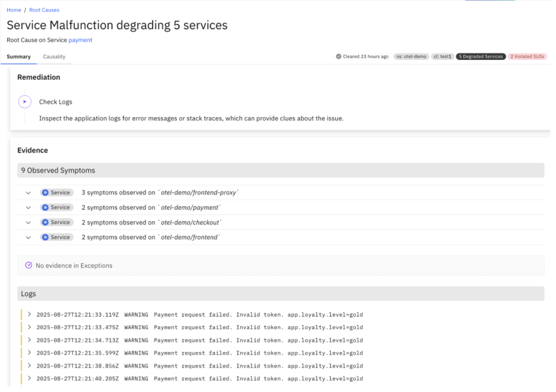Image resolution: width=556 pixels, height=392 pixels.
Task: Expand the log entry at 12:21:38.856Z
Action: [x=30, y=366]
